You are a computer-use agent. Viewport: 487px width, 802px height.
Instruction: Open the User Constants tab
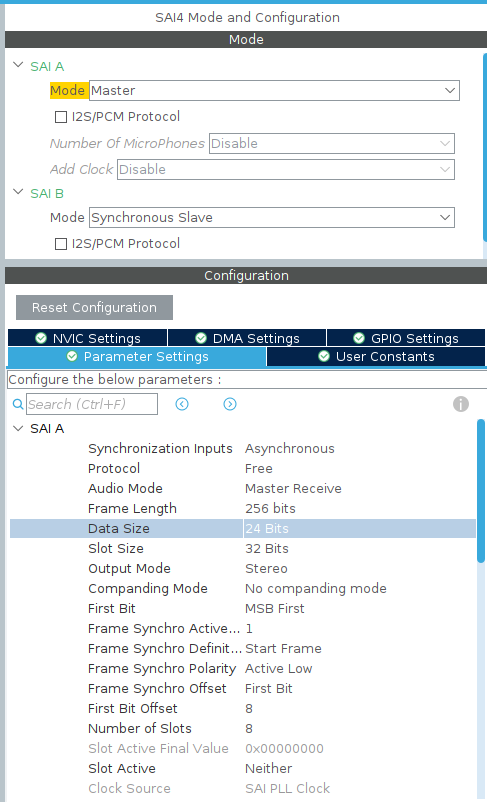[375, 357]
